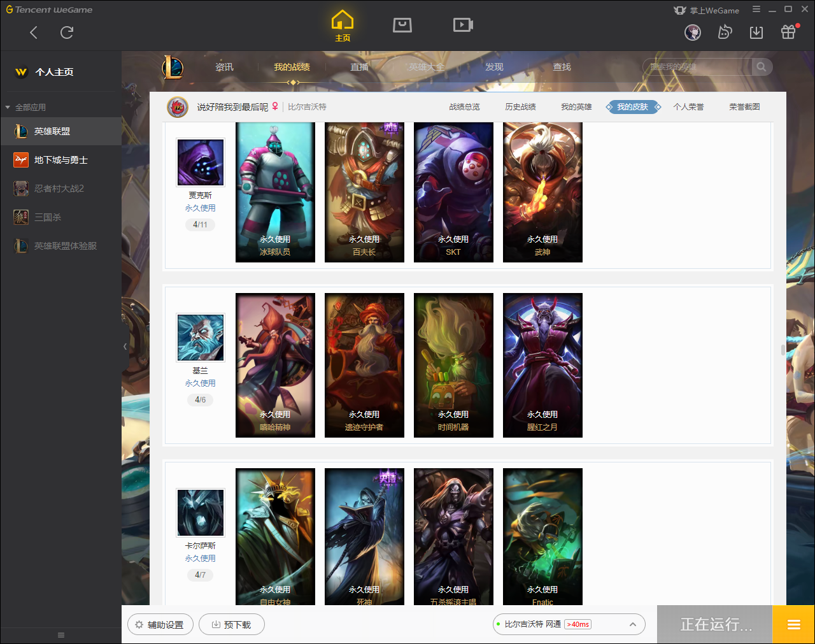Open the friends chat icon
Viewport: 815px width, 644px height.
pos(725,32)
